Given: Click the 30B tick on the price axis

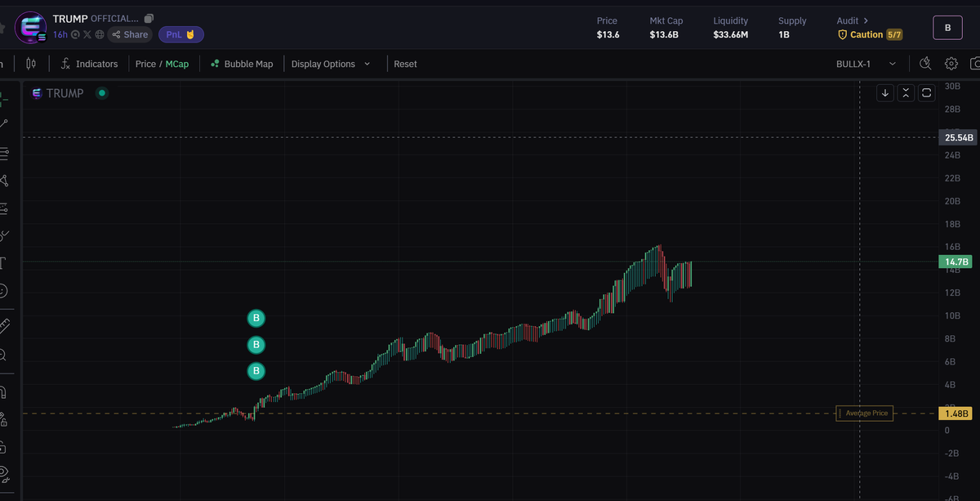Looking at the screenshot, I should pyautogui.click(x=952, y=86).
